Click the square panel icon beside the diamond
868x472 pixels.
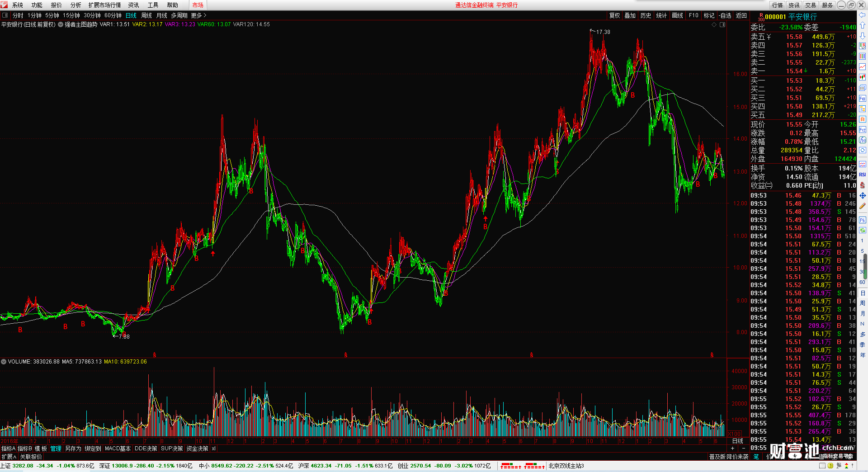tap(722, 24)
